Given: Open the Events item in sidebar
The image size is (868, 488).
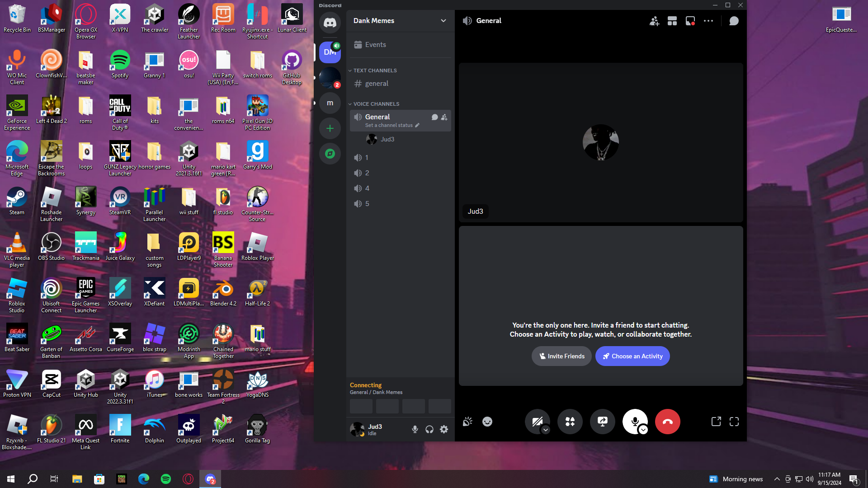Looking at the screenshot, I should (375, 45).
